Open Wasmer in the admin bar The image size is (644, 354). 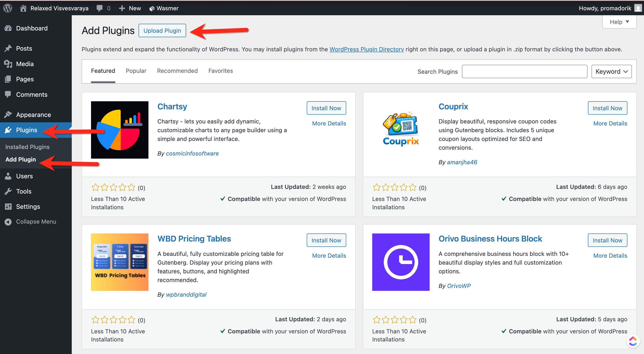pos(164,8)
